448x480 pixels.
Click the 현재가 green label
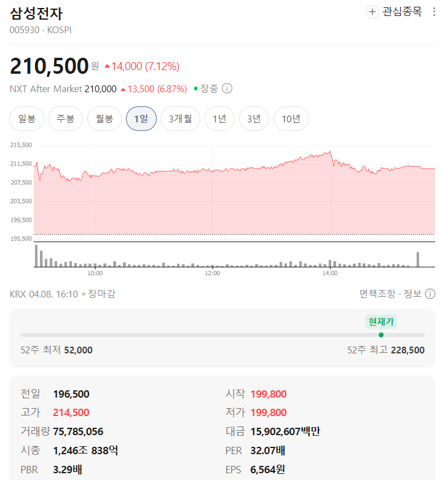tap(381, 321)
